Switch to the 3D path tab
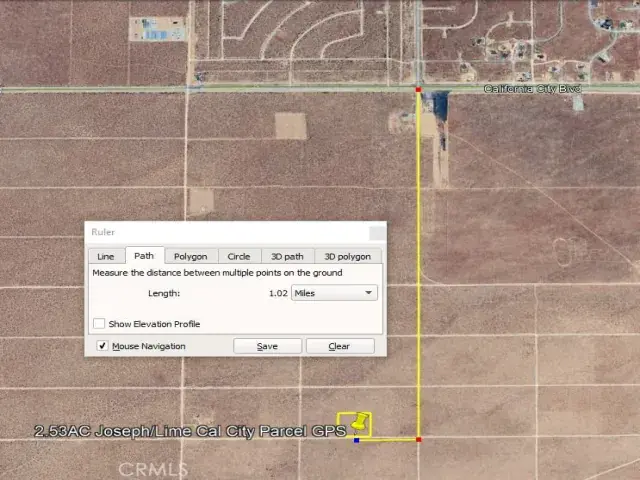Image resolution: width=640 pixels, height=480 pixels. click(x=288, y=256)
